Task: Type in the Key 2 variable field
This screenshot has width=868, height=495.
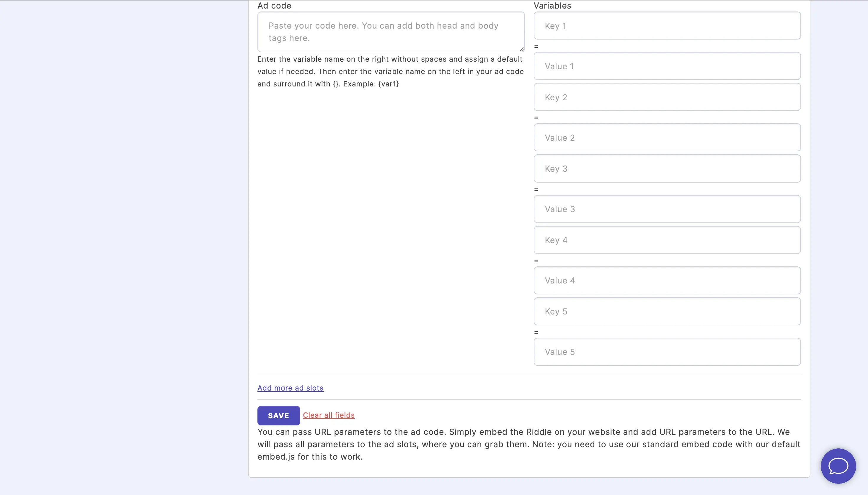Action: click(667, 97)
